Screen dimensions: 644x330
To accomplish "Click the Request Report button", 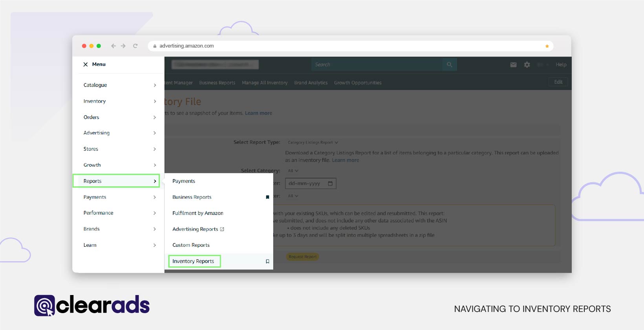I will click(x=302, y=257).
